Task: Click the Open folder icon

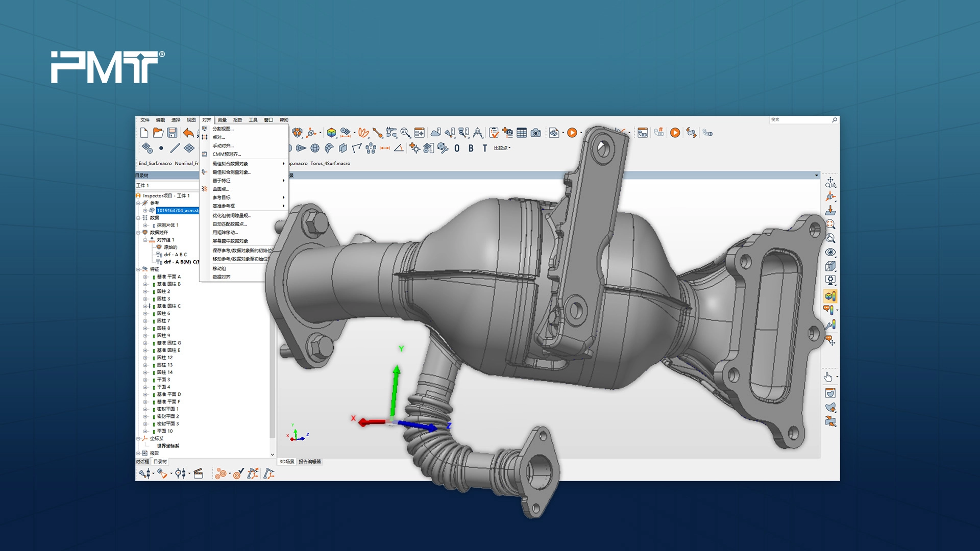Action: [158, 133]
